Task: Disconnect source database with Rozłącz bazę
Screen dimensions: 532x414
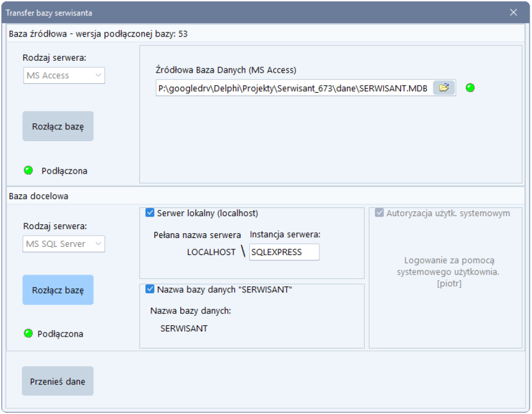Action: click(x=58, y=126)
